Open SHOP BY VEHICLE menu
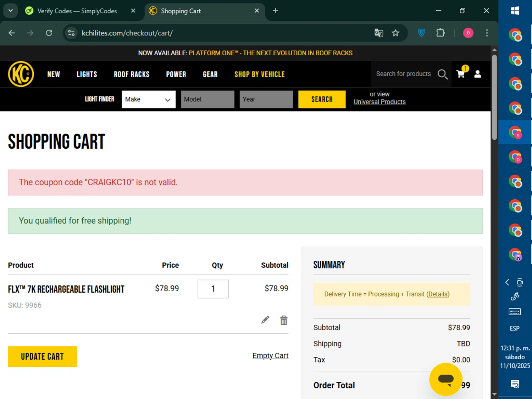The width and height of the screenshot is (532, 399). [260, 74]
